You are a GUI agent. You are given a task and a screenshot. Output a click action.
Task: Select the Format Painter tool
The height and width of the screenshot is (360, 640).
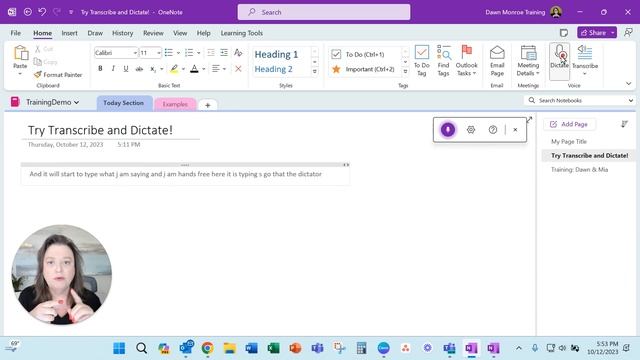[58, 75]
